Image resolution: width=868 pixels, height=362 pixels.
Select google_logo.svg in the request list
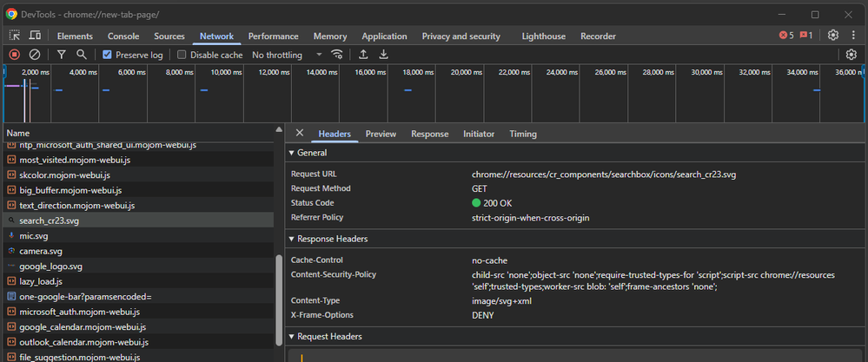(x=50, y=267)
